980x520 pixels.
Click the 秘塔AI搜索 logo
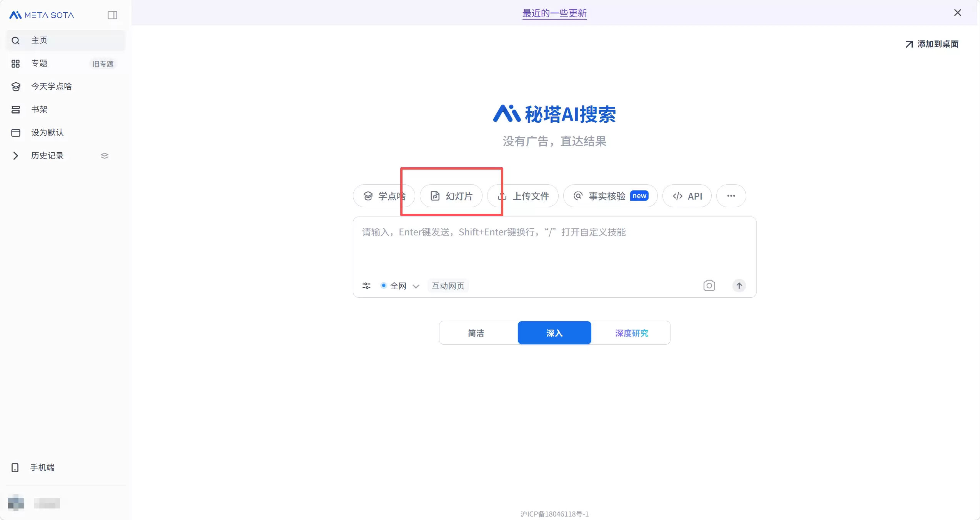pyautogui.click(x=554, y=114)
